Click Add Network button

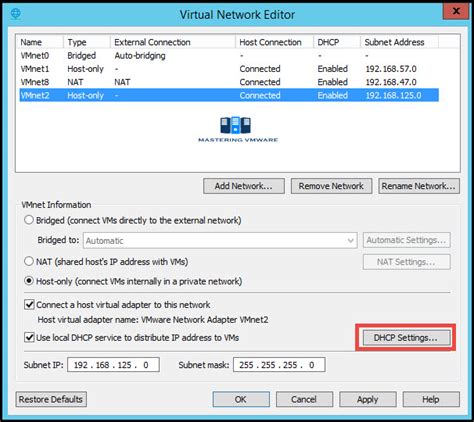point(244,186)
